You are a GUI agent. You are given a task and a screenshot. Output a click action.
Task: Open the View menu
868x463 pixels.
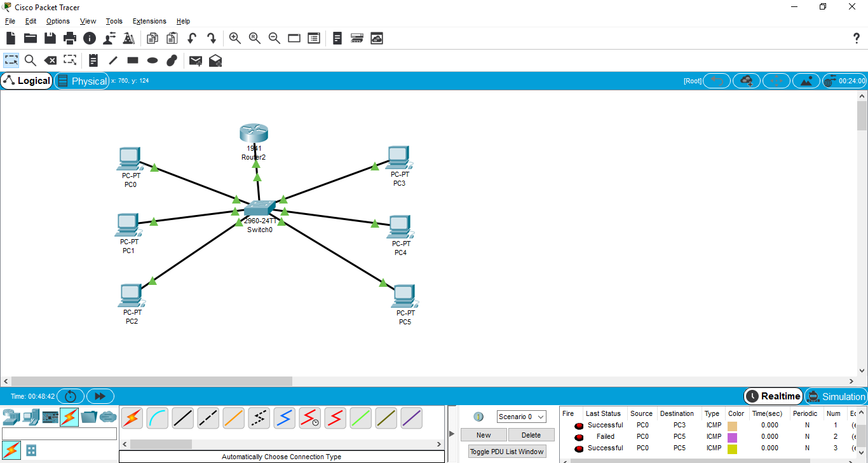[x=88, y=21]
